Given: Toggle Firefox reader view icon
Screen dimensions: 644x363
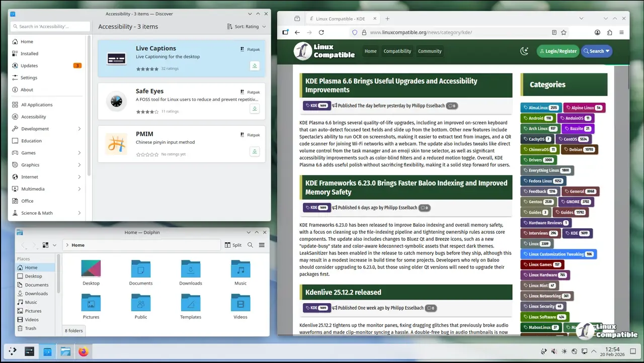Looking at the screenshot, I should click(x=554, y=32).
